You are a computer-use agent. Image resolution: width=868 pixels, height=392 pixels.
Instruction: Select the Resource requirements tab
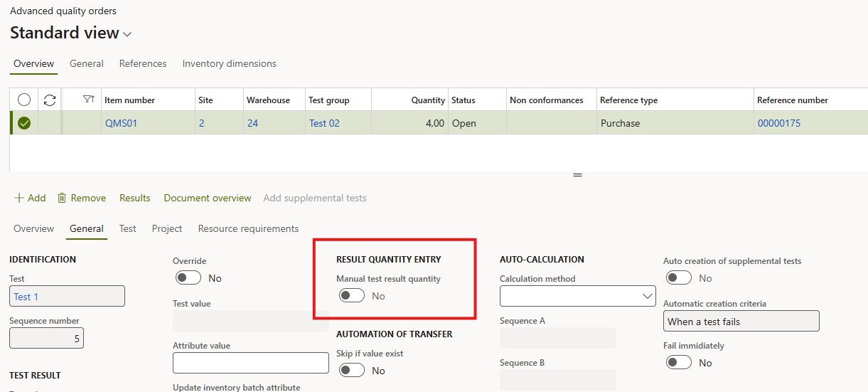tap(248, 229)
